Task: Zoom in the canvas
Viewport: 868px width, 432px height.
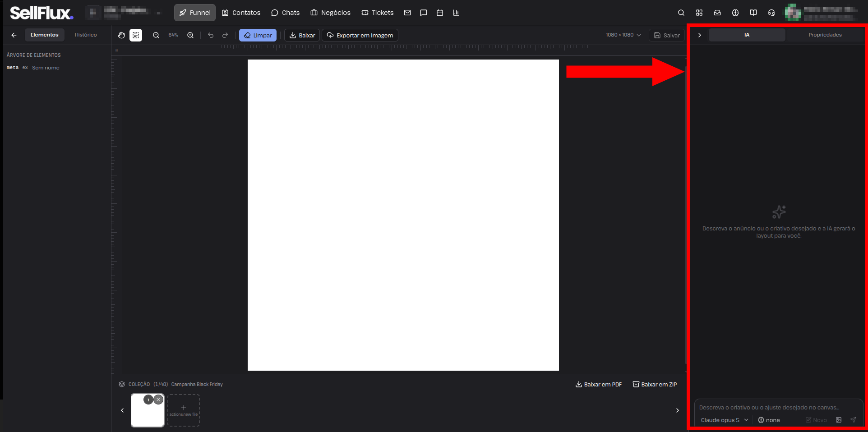Action: [190, 35]
